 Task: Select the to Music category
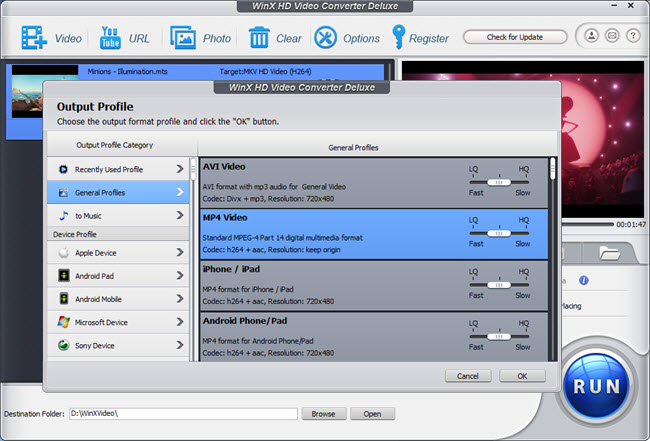pyautogui.click(x=118, y=216)
